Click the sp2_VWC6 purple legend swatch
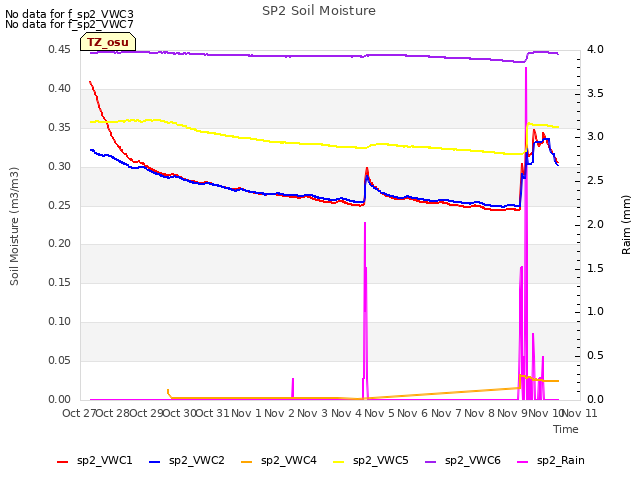 [431, 462]
